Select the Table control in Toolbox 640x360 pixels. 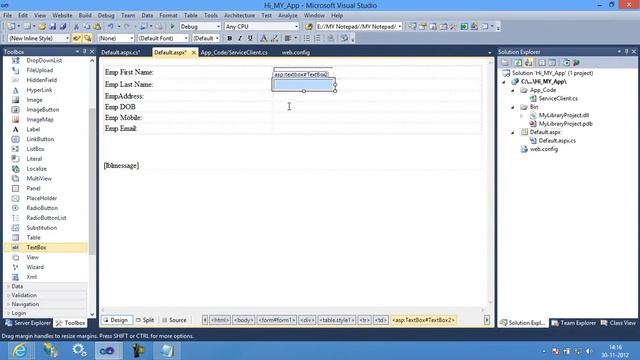point(45,238)
